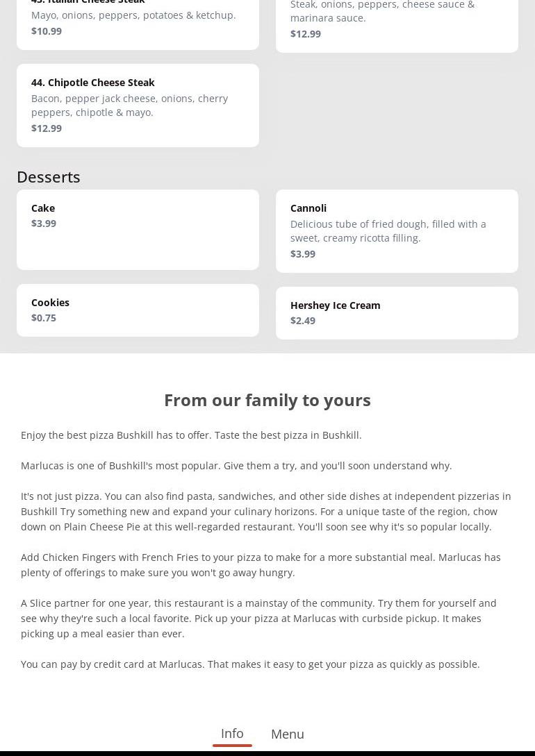
Task: Choose the Cake dessert title
Action: coord(43,208)
